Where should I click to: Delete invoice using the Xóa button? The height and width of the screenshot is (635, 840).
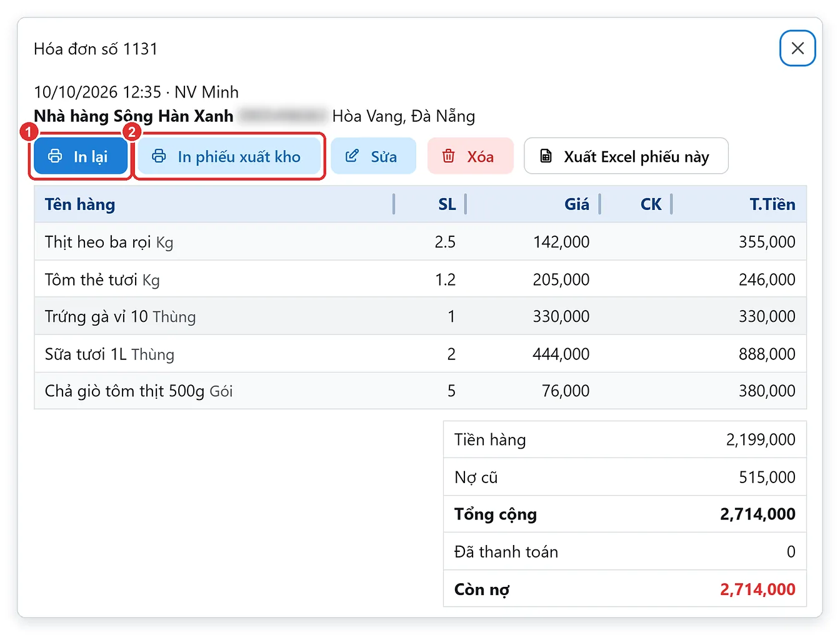click(471, 156)
